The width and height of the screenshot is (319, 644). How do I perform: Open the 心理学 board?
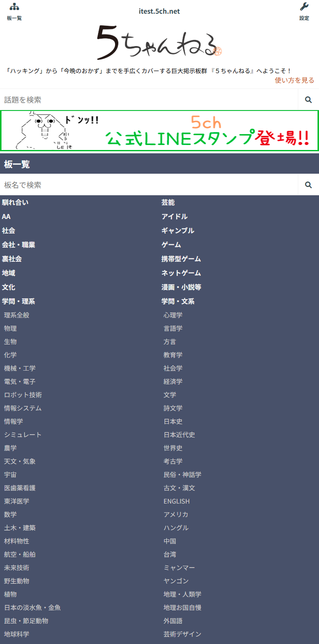click(x=173, y=315)
